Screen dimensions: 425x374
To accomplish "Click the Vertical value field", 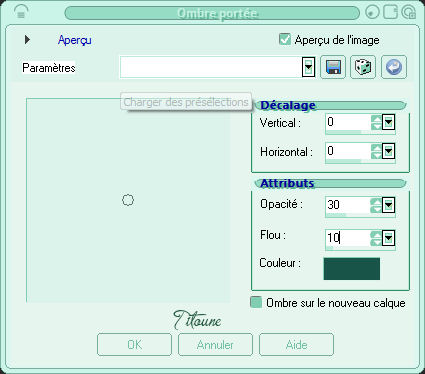I will pyautogui.click(x=348, y=122).
